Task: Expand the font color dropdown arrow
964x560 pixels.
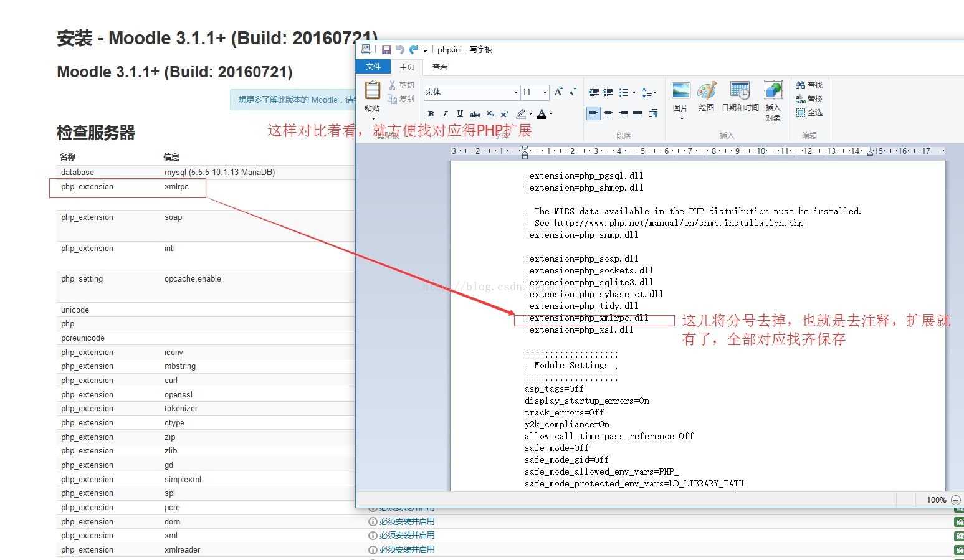Action: [551, 113]
